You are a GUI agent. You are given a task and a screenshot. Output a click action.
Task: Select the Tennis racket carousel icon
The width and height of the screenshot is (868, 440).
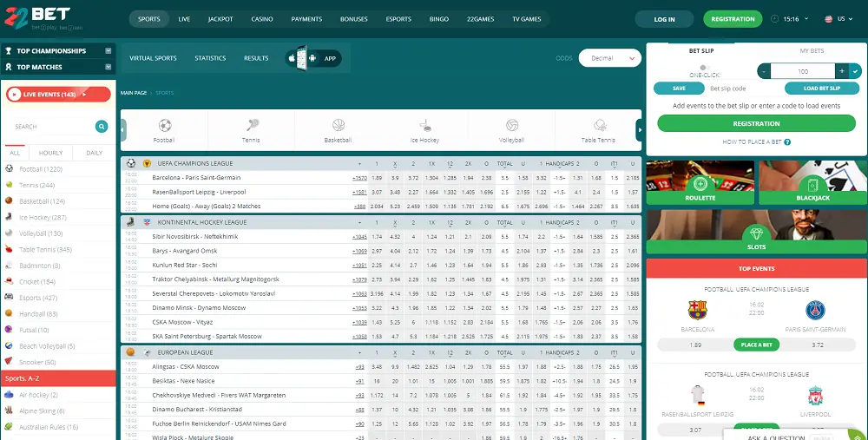point(252,124)
